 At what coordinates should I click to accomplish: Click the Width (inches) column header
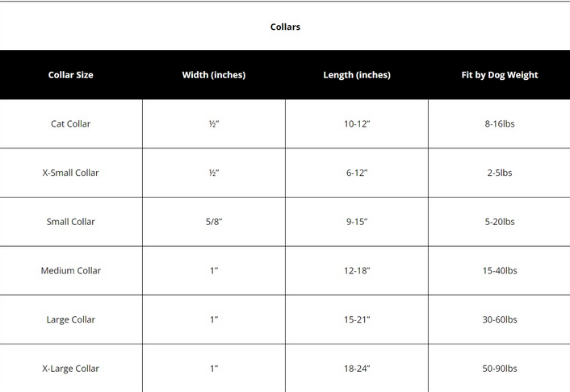pos(214,75)
